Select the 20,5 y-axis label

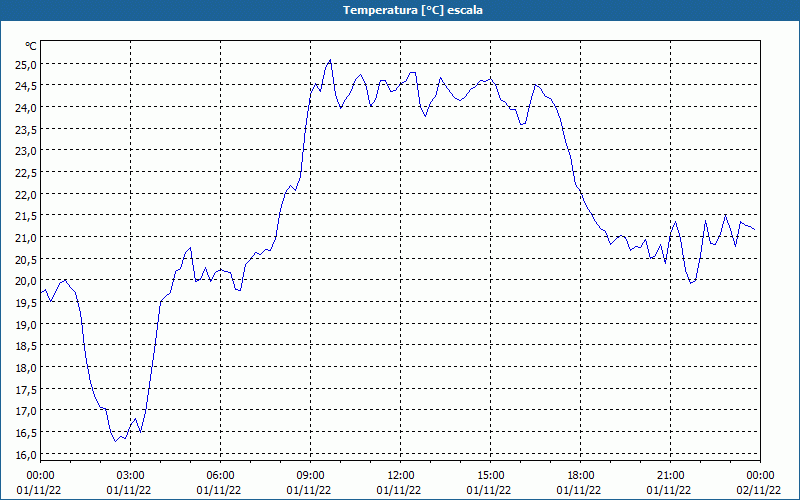point(27,260)
